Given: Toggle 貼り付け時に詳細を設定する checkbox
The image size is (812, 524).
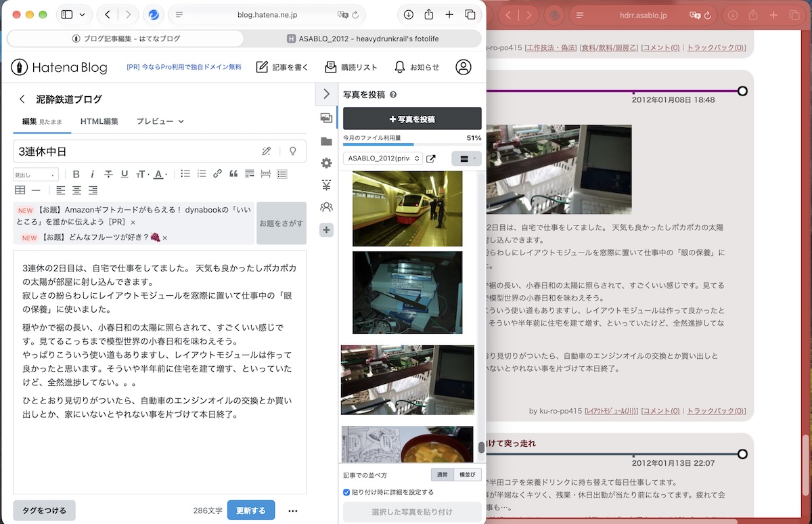Looking at the screenshot, I should pos(346,492).
